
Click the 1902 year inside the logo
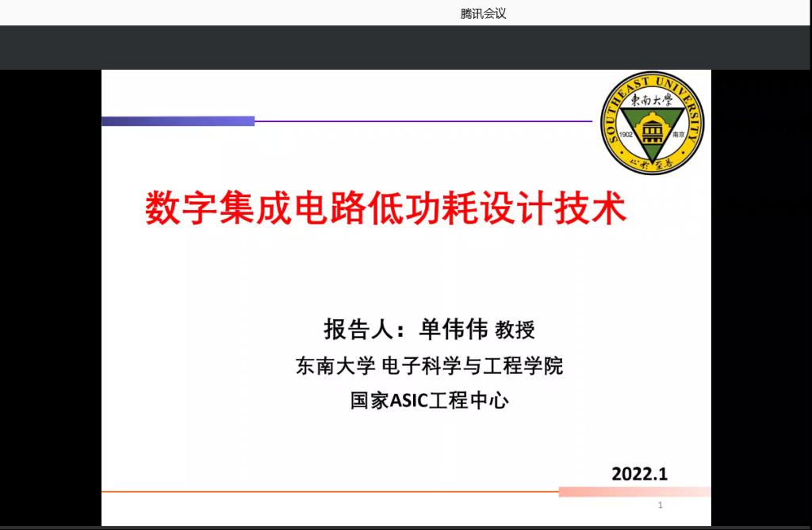pos(627,135)
